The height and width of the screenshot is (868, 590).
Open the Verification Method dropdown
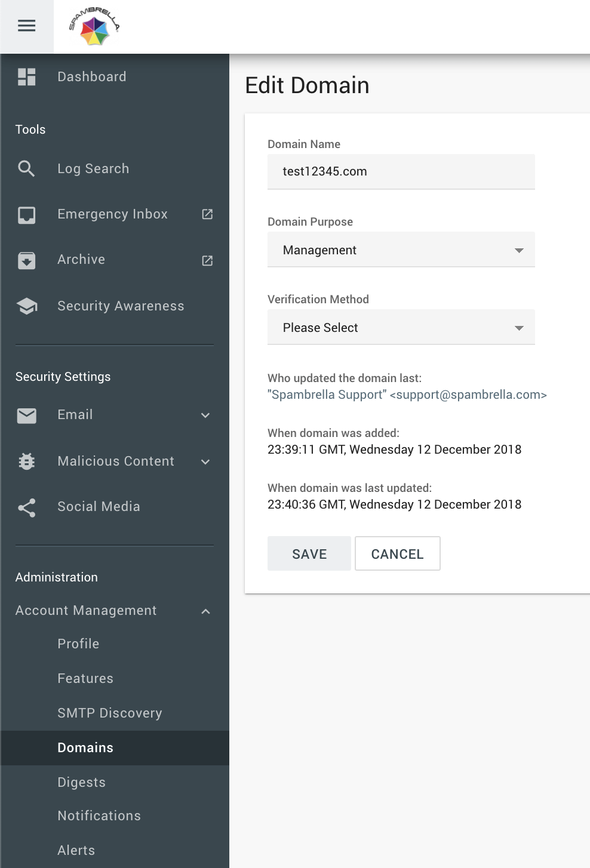(x=401, y=327)
